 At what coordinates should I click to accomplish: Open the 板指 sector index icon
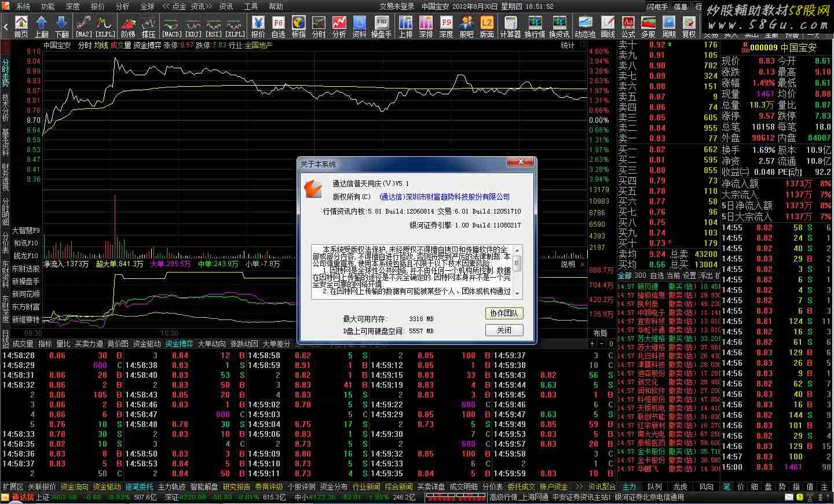click(x=299, y=27)
